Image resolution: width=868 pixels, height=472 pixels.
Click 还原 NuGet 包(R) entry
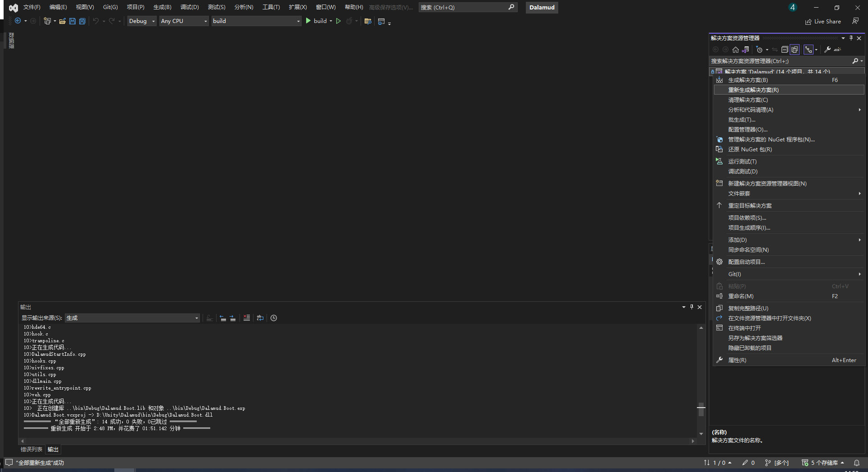[789, 150]
